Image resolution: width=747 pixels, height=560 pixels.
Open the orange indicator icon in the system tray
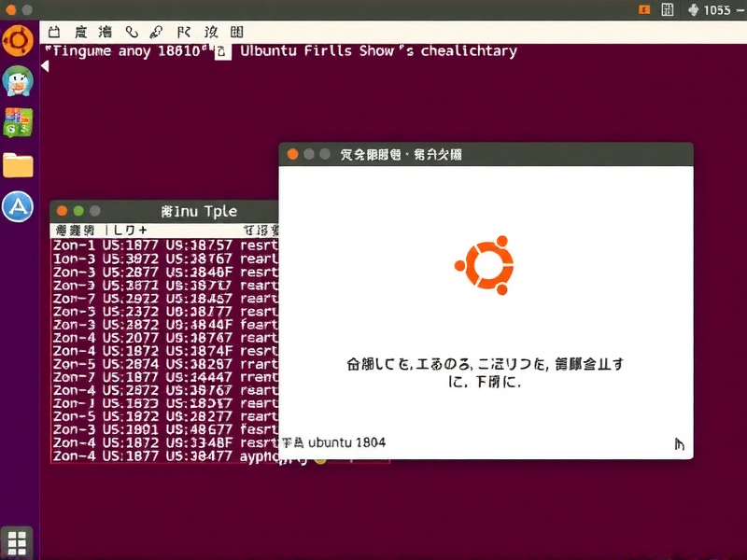[643, 9]
